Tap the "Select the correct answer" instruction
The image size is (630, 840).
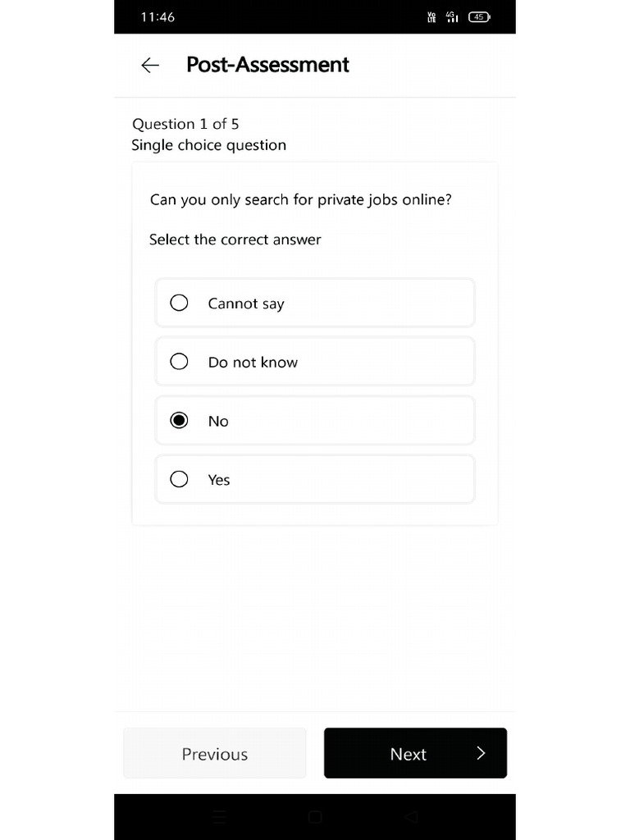pos(235,240)
